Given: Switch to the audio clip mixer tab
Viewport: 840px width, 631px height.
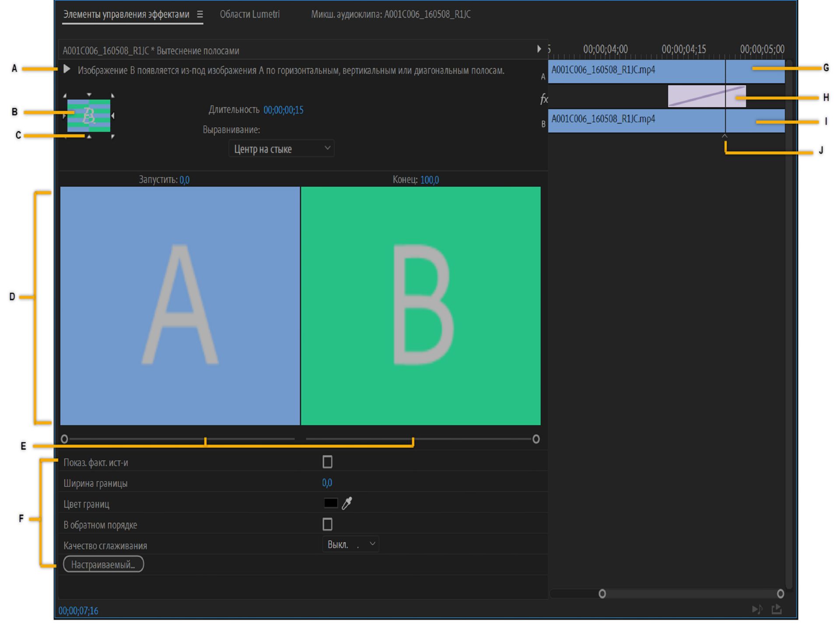Looking at the screenshot, I should pyautogui.click(x=391, y=14).
